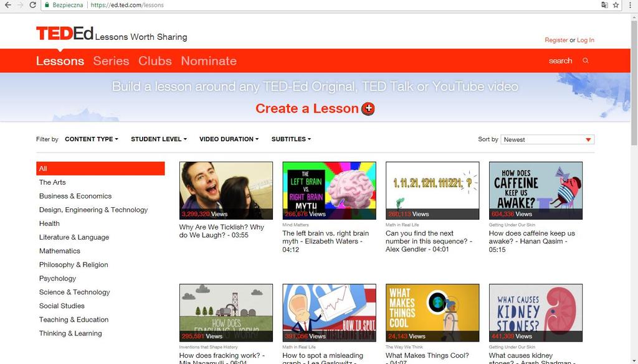This screenshot has height=364, width=638.
Task: Choose the Social Studies category
Action: click(62, 306)
